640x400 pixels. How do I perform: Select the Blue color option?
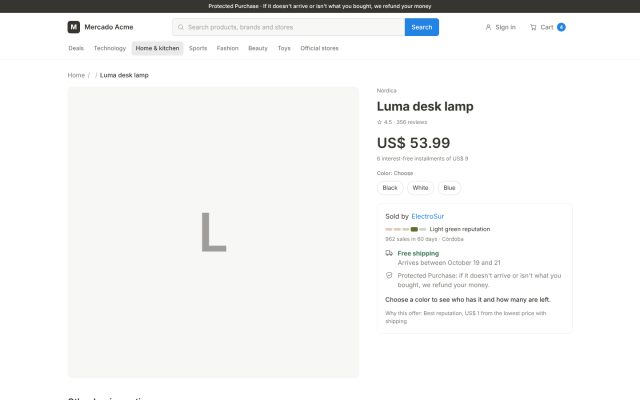point(449,188)
